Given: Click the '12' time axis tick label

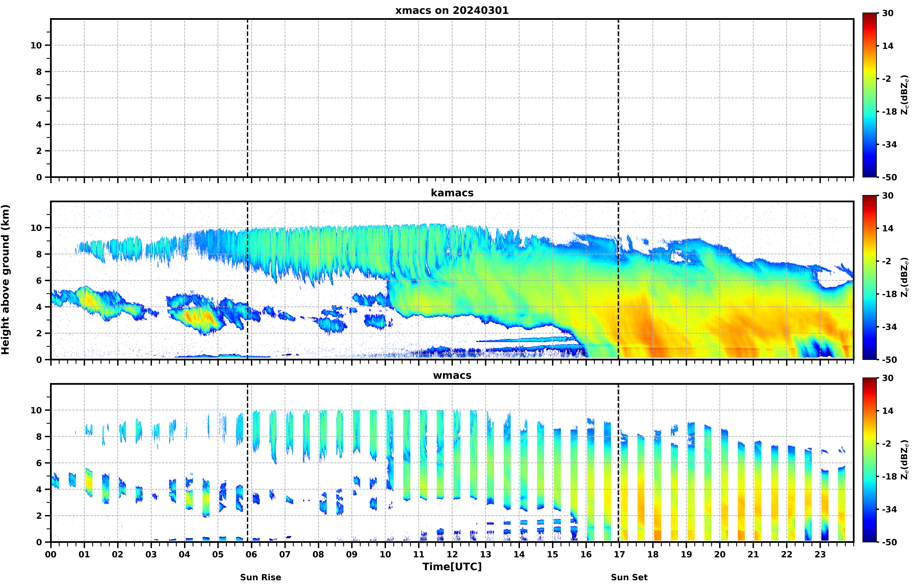Looking at the screenshot, I should (x=452, y=554).
